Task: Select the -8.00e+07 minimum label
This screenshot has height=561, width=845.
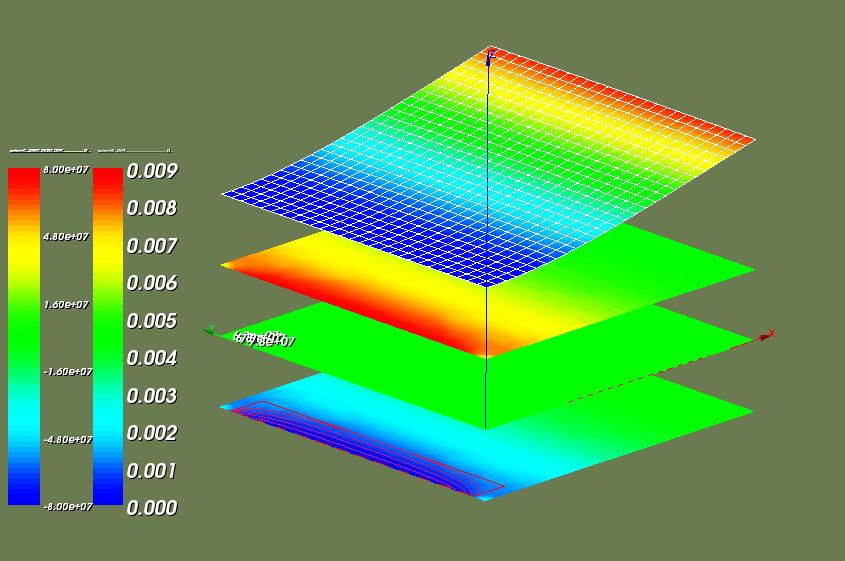Action: (x=68, y=507)
